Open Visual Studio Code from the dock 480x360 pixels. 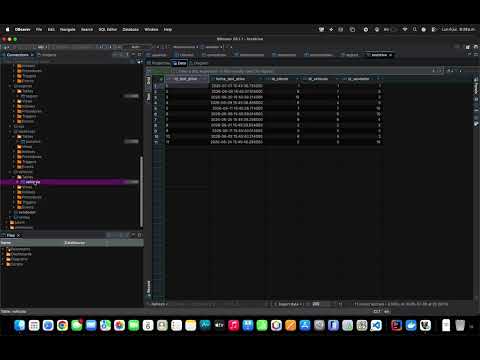coord(376,325)
